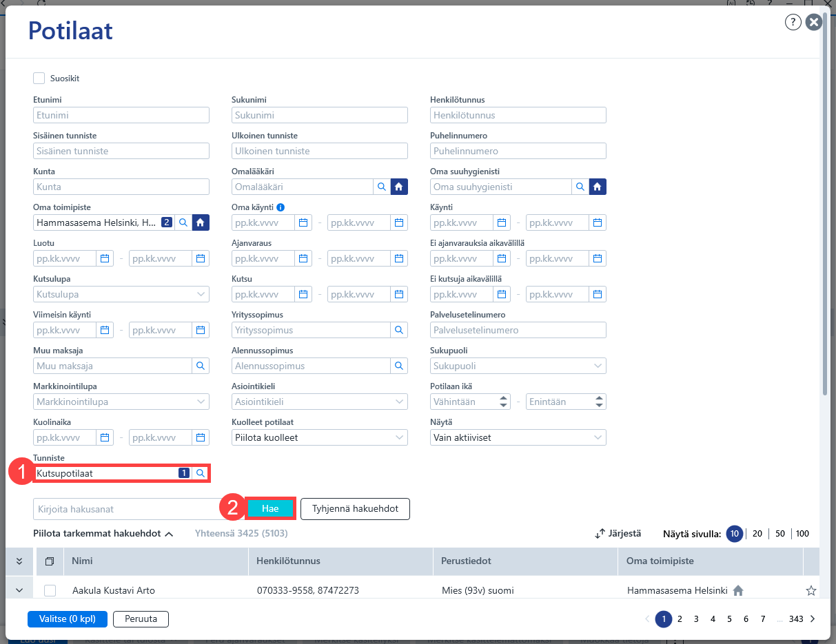The image size is (836, 644).
Task: Click the Hae search button
Action: pos(270,508)
